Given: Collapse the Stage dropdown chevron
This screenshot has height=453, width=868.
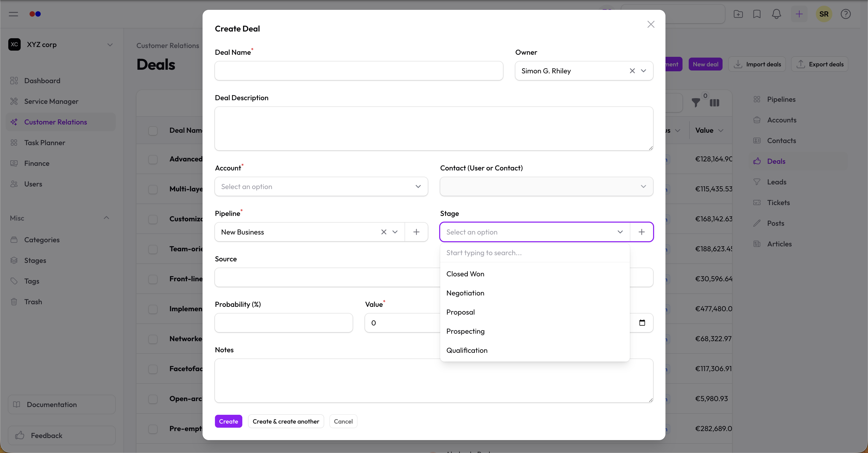Looking at the screenshot, I should point(620,232).
